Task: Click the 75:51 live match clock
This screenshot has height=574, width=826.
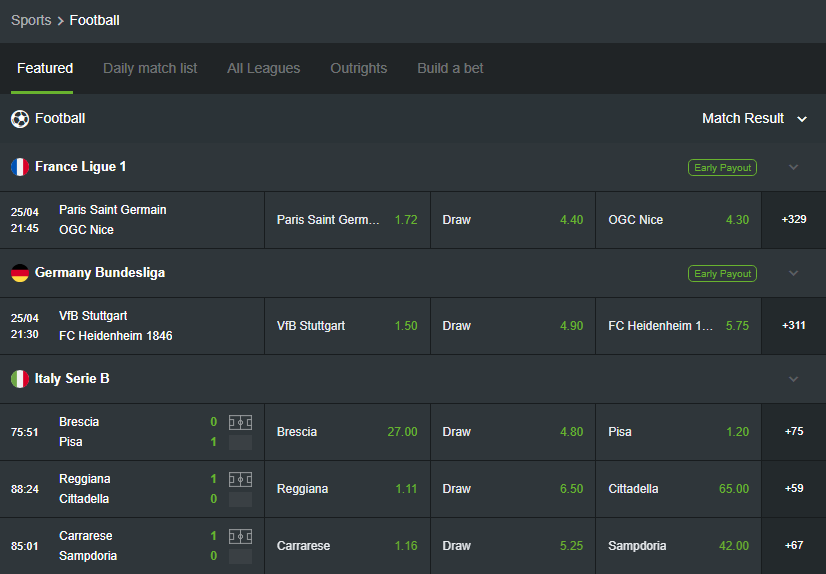Action: tap(25, 432)
